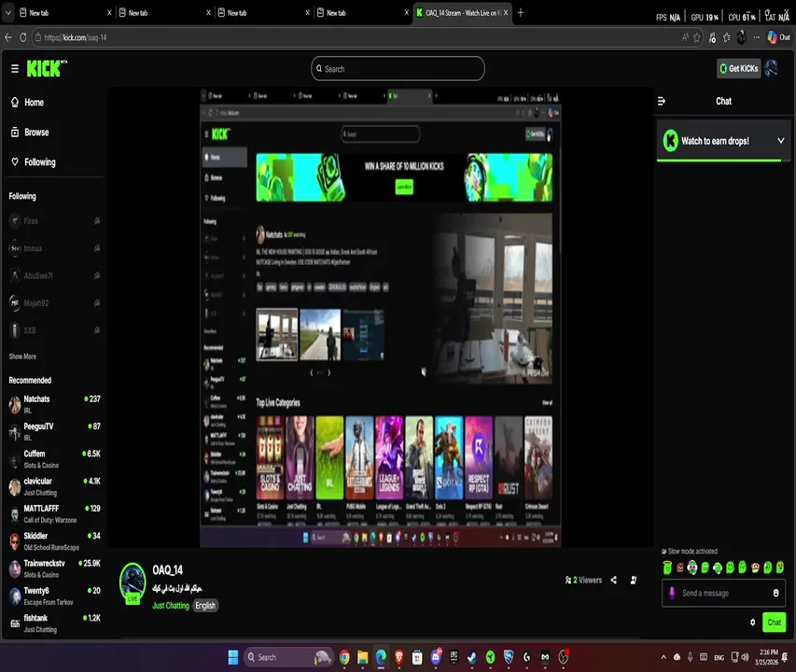Open OBS Studio from the taskbar
This screenshot has height=672, width=796.
564,657
